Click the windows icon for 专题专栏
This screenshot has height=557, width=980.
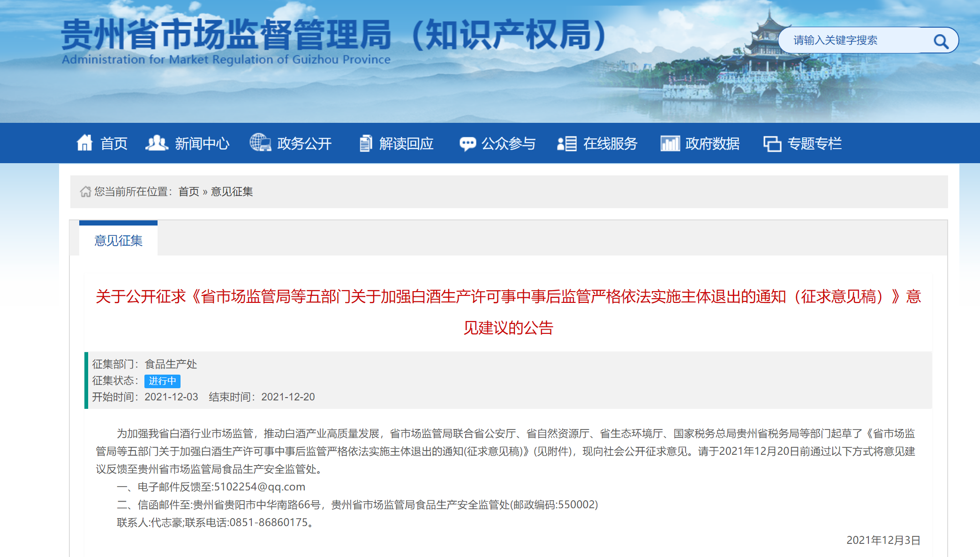772,143
